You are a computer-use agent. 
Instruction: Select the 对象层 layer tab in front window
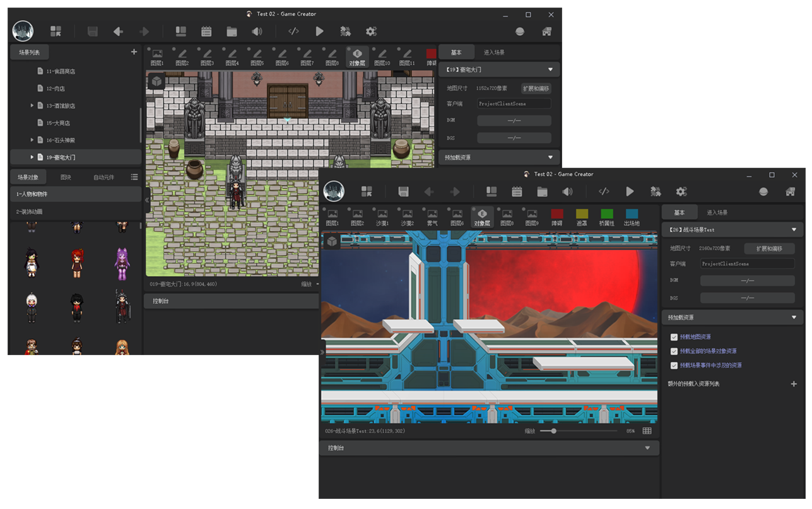coord(483,217)
